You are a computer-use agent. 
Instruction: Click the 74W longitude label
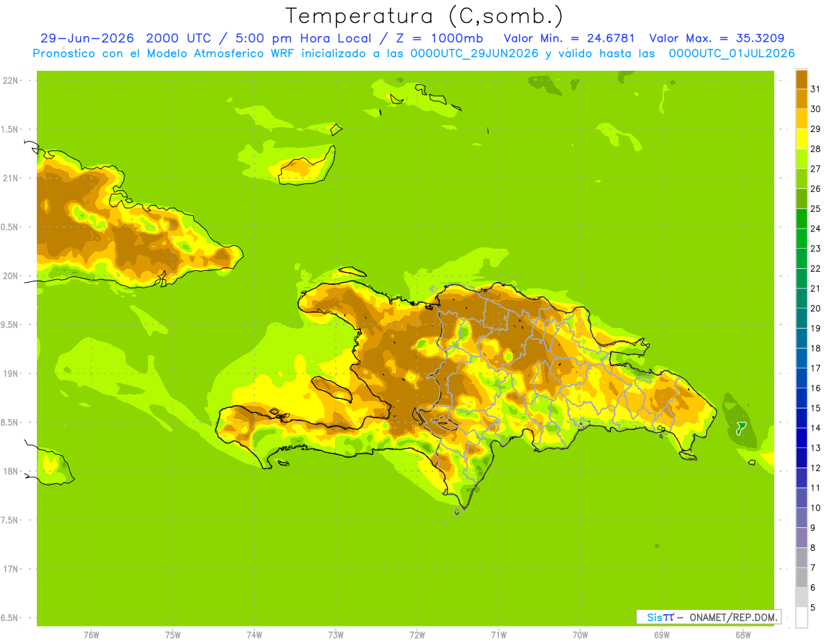click(x=254, y=635)
